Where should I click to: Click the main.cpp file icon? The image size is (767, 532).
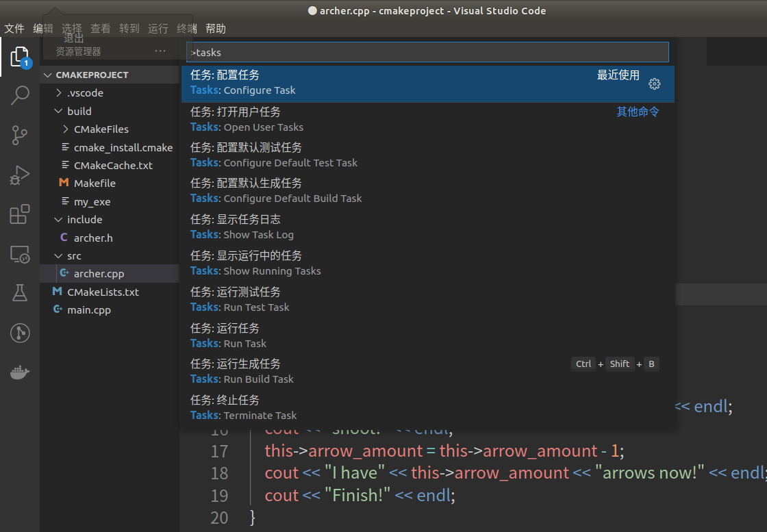tap(58, 309)
